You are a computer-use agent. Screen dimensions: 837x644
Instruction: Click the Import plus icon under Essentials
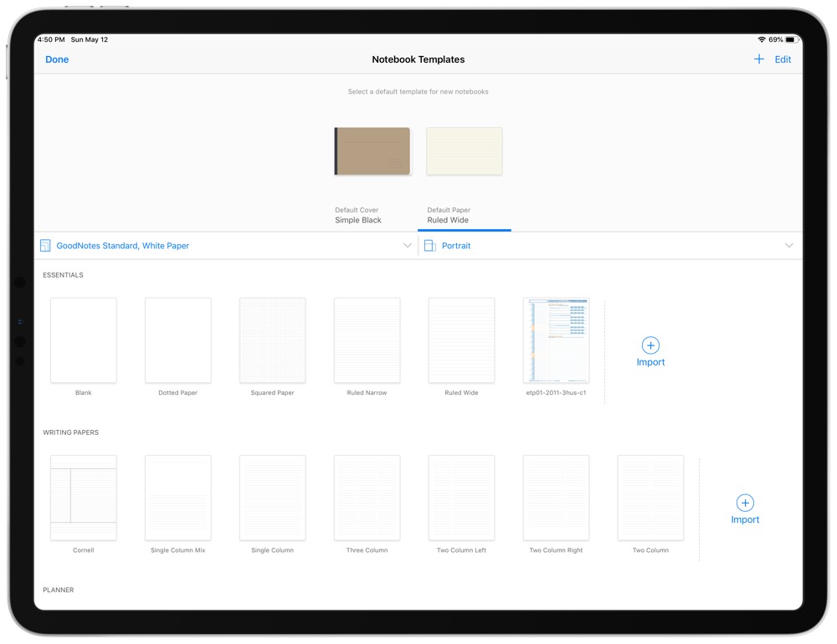pos(650,345)
